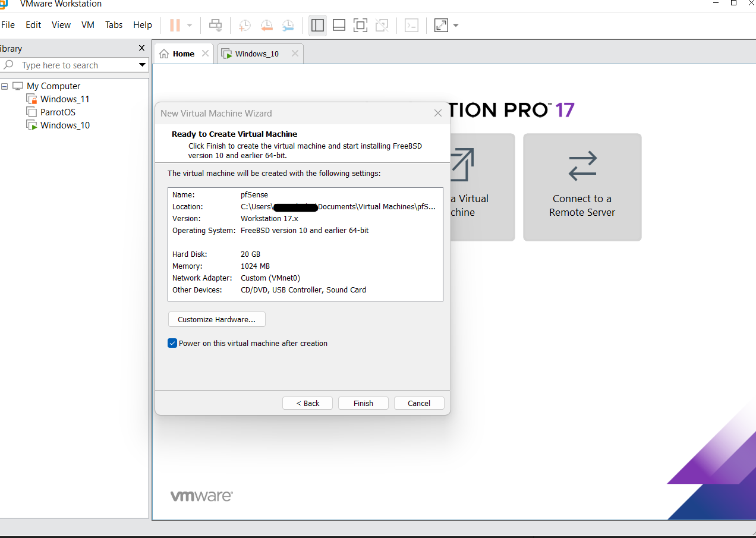Toggle the thumbnail bar icon
The width and height of the screenshot is (756, 538).
tap(339, 25)
